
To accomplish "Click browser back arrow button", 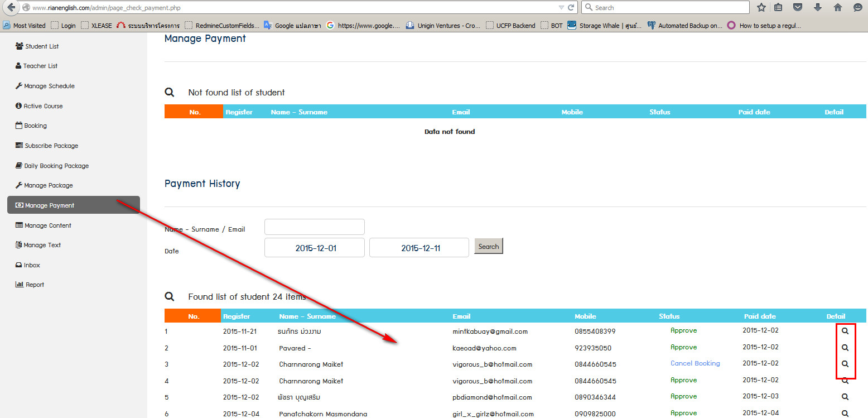I will pyautogui.click(x=11, y=8).
